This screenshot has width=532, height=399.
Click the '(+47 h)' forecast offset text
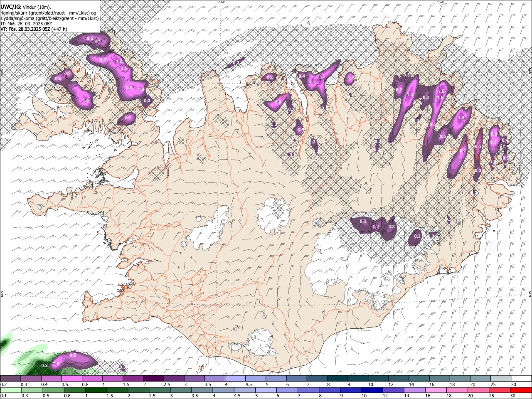pyautogui.click(x=59, y=29)
